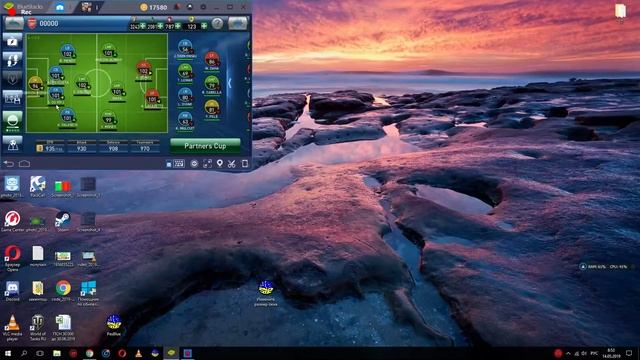This screenshot has height=360, width=640.
Task: Open keyboard controls icon in BlueStacks bar
Action: [179, 164]
